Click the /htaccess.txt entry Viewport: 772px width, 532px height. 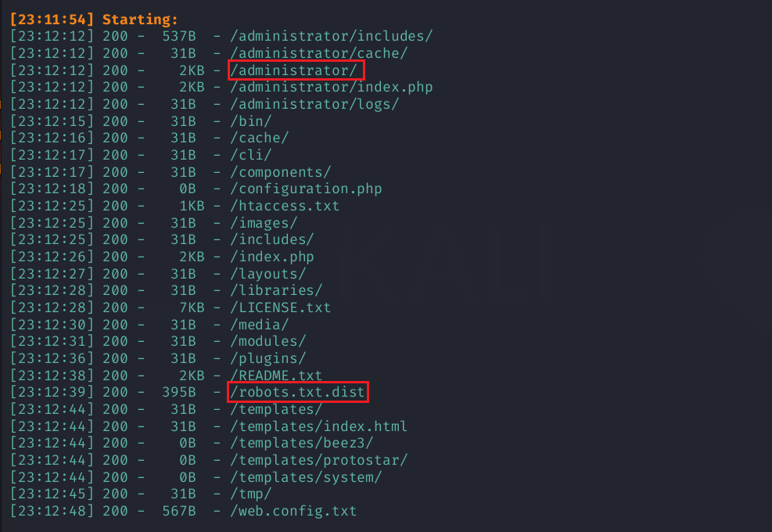tap(285, 206)
